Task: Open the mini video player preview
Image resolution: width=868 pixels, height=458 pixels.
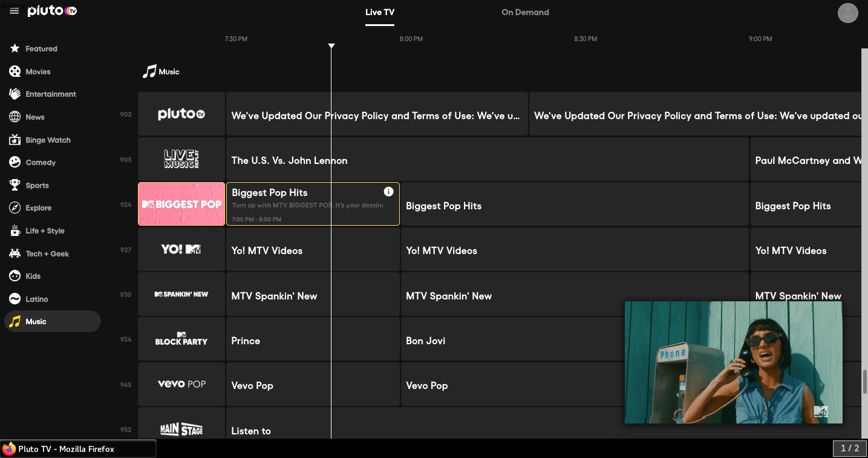Action: (x=733, y=362)
